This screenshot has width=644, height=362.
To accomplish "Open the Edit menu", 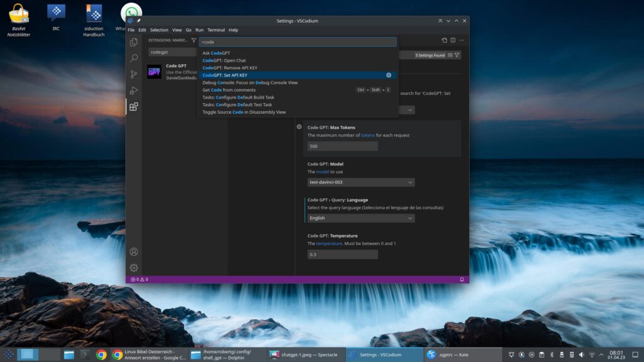I will click(142, 30).
